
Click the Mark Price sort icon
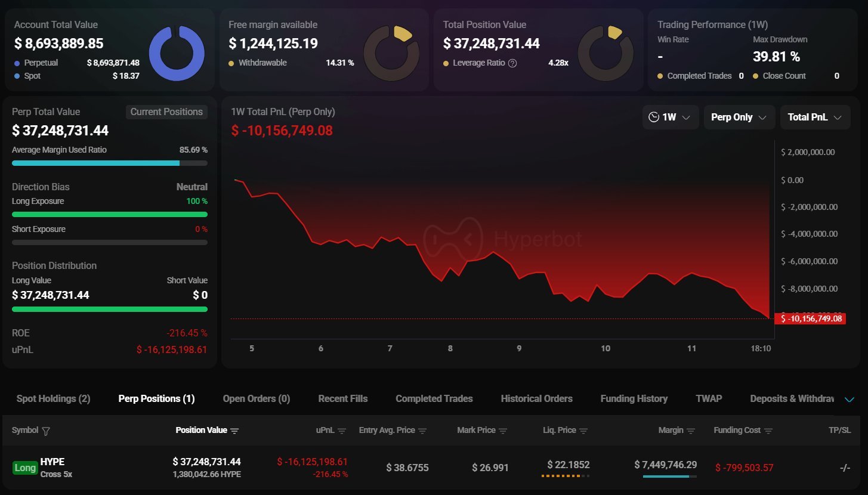tap(503, 431)
